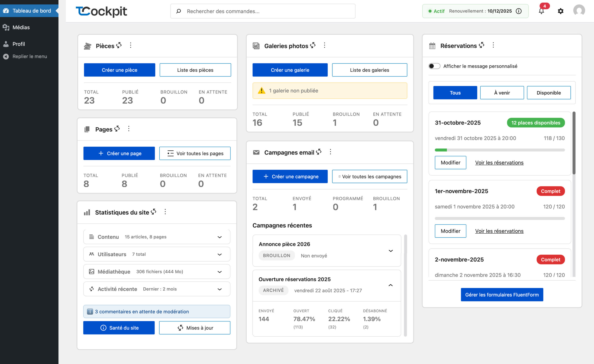This screenshot has height=364, width=594.
Task: Select the À venir reservations filter
Action: point(502,93)
